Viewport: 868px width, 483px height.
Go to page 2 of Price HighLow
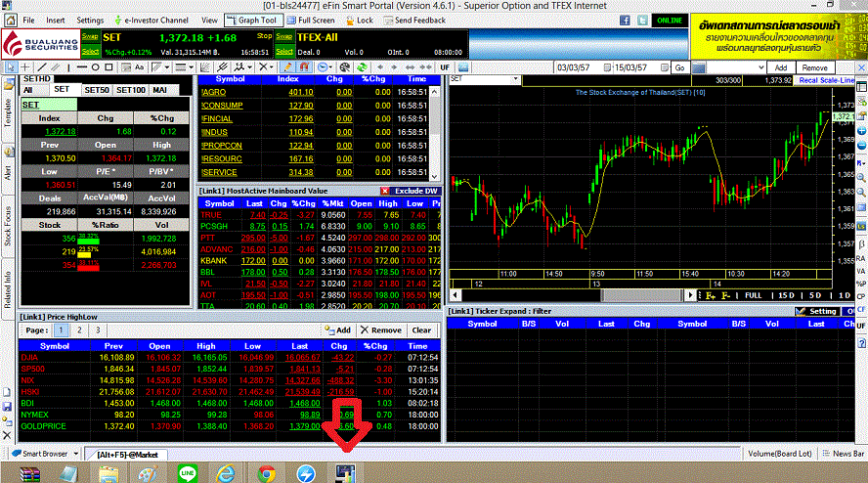[x=79, y=330]
